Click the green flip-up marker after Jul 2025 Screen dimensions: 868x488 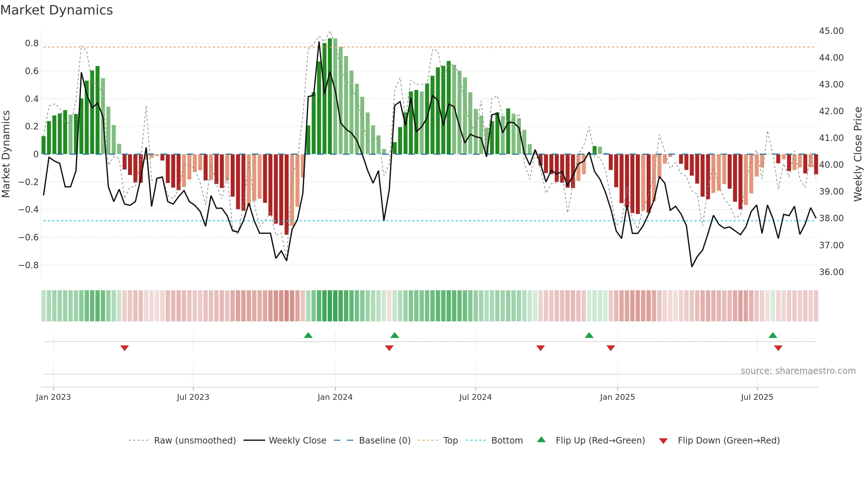tap(773, 335)
